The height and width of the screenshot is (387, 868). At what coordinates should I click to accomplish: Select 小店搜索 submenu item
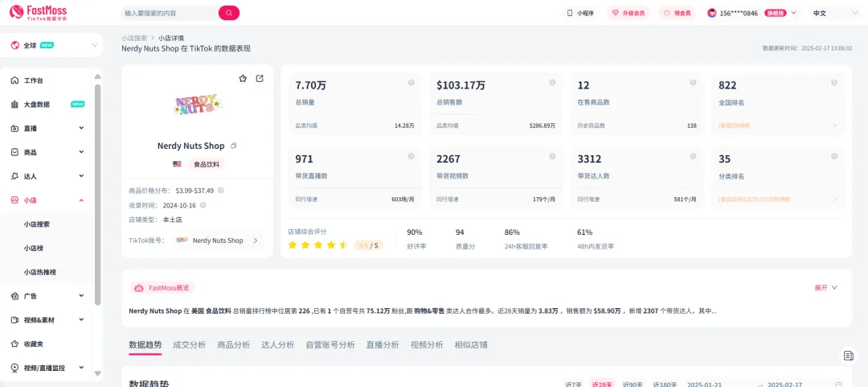click(x=37, y=224)
